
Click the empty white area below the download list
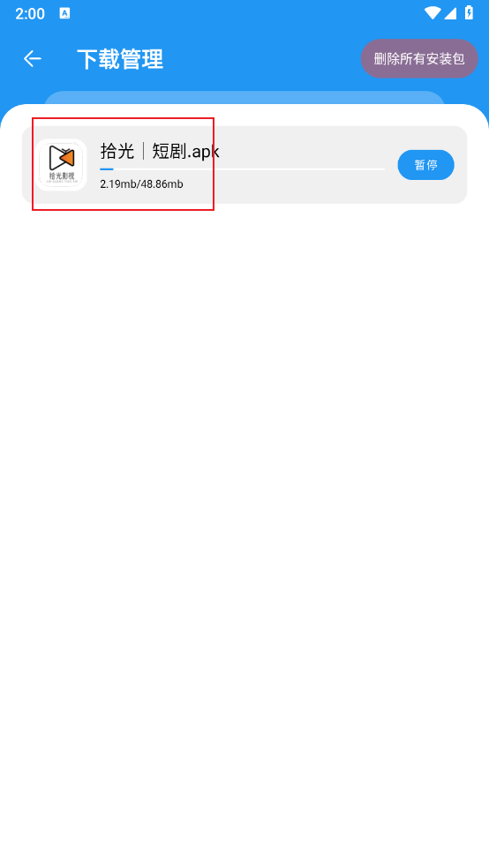(244, 531)
